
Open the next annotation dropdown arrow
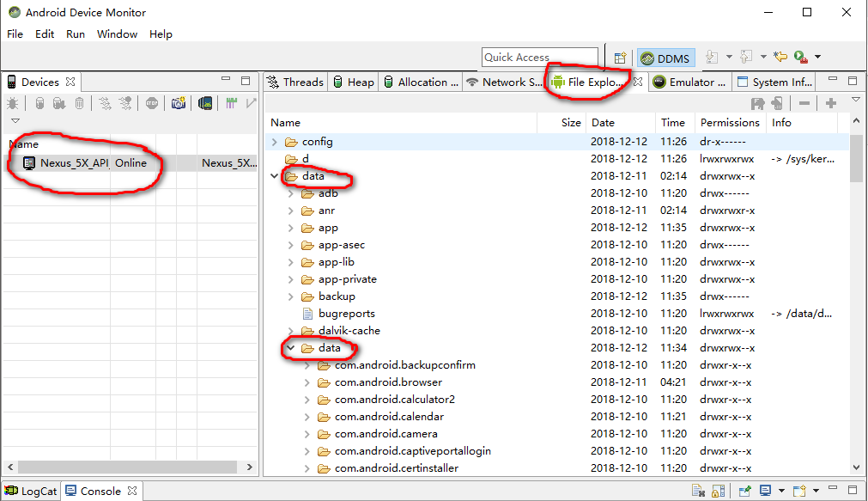coord(729,57)
